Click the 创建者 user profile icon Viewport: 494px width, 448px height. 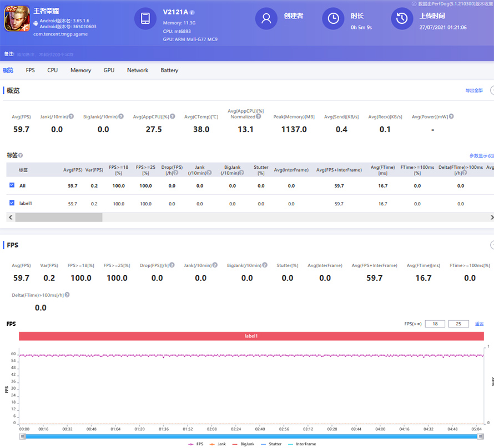tap(266, 18)
